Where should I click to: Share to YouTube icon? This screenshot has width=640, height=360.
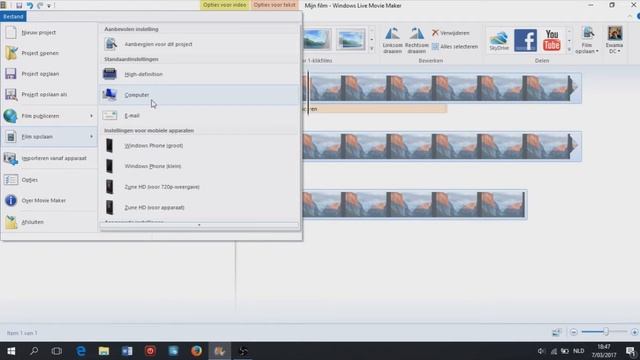click(x=552, y=40)
